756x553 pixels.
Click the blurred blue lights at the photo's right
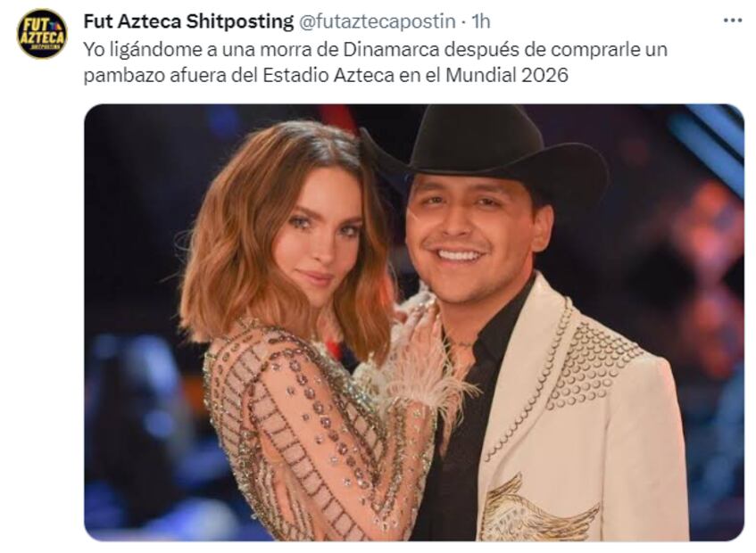[x=709, y=144]
